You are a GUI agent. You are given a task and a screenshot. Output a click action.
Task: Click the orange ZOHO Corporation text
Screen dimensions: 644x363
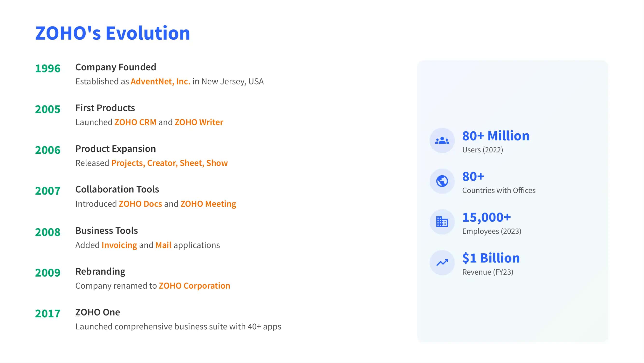[194, 286]
